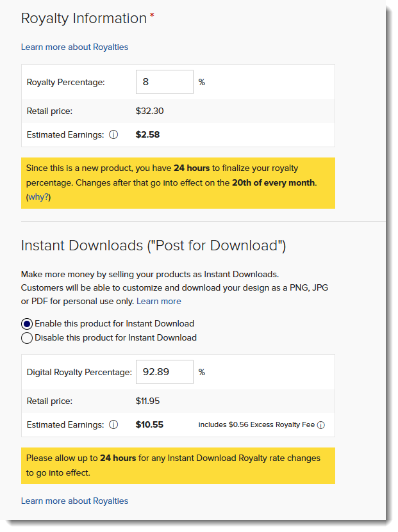Click the yellow Instant Download rate changes notice
Viewport: 398px width, 532px height.
pos(178,465)
